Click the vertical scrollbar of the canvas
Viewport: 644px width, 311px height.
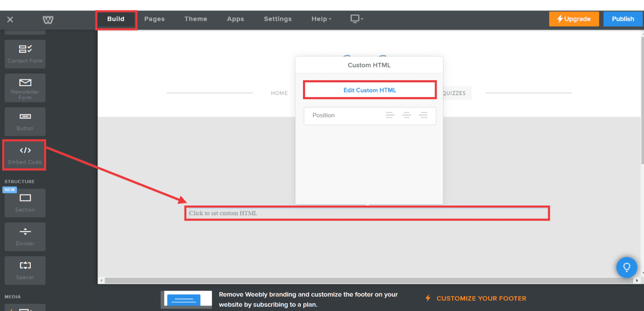(x=642, y=101)
